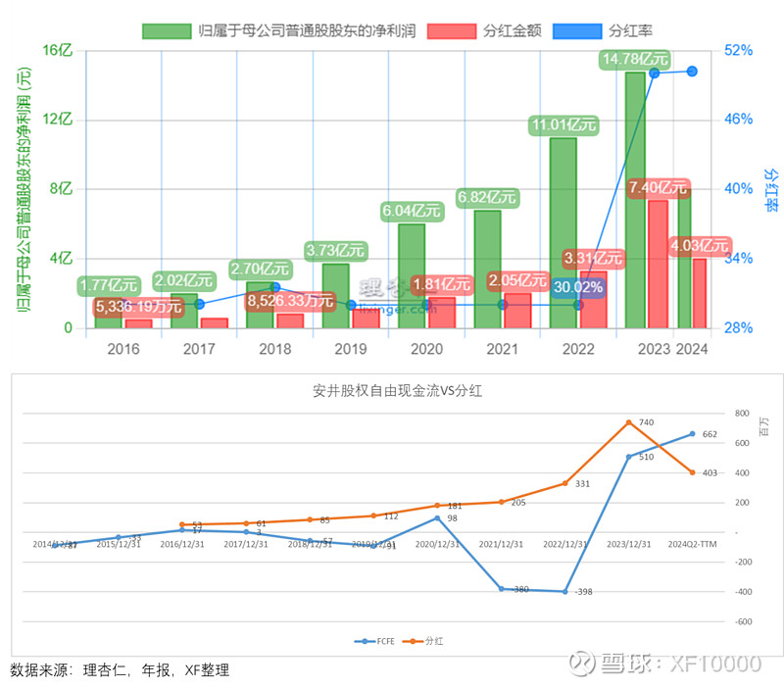Toggle the 分红金额 legend label
This screenshot has height=688, width=784.
[x=512, y=31]
